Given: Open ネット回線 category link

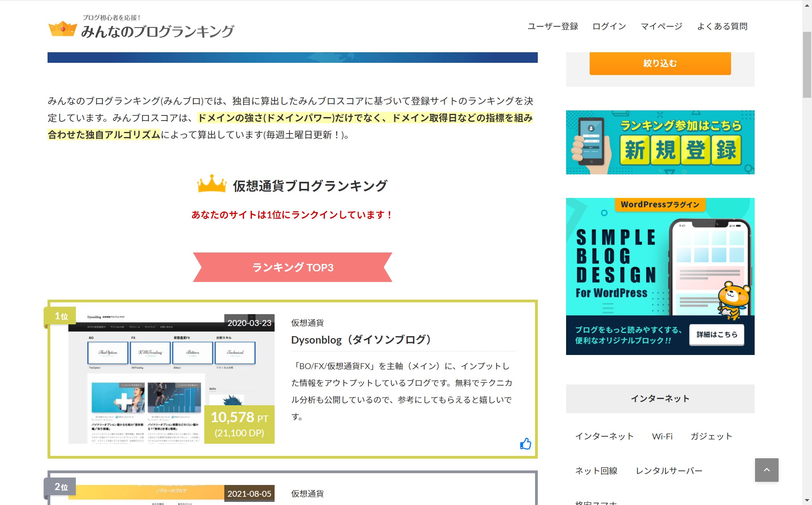Looking at the screenshot, I should pyautogui.click(x=596, y=470).
